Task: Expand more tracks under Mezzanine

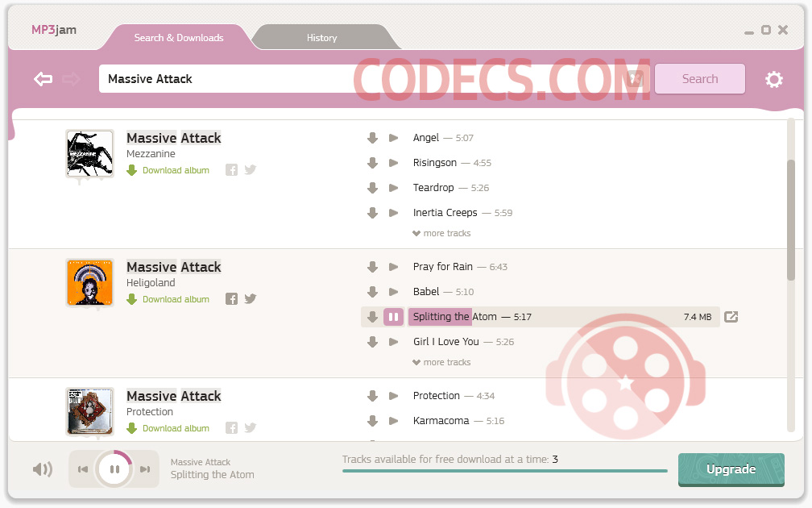Action: [x=441, y=233]
